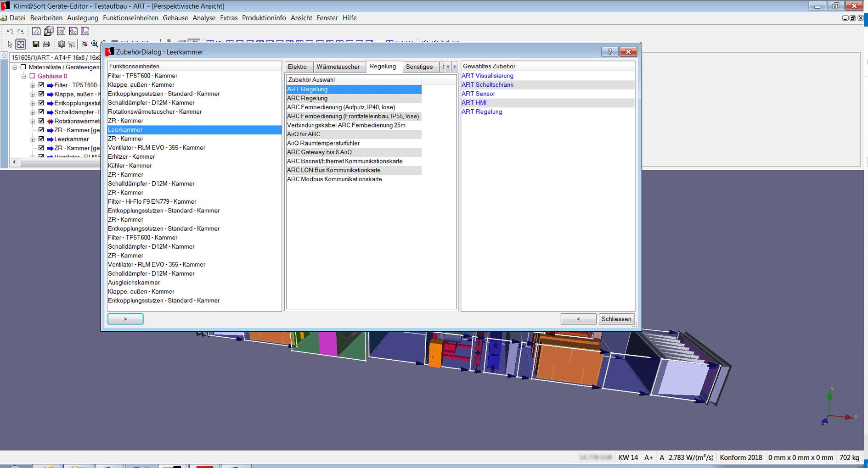This screenshot has height=468, width=868.
Task: Collapse the Gehäuse 0 tree node
Action: coord(23,76)
